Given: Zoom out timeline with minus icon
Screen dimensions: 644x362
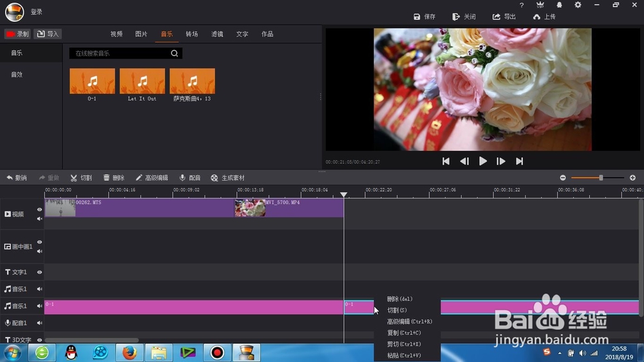Looking at the screenshot, I should [563, 178].
